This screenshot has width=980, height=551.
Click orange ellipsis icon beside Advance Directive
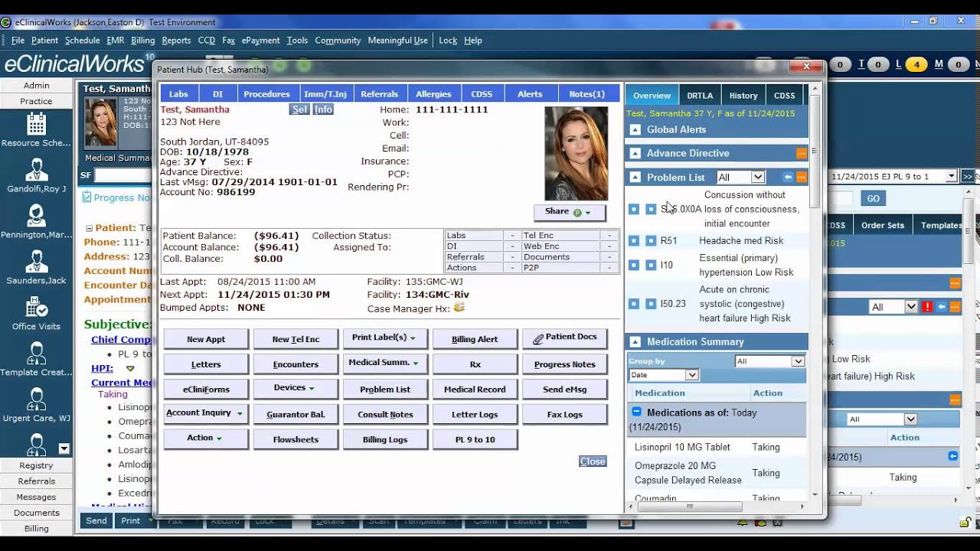[x=802, y=153]
